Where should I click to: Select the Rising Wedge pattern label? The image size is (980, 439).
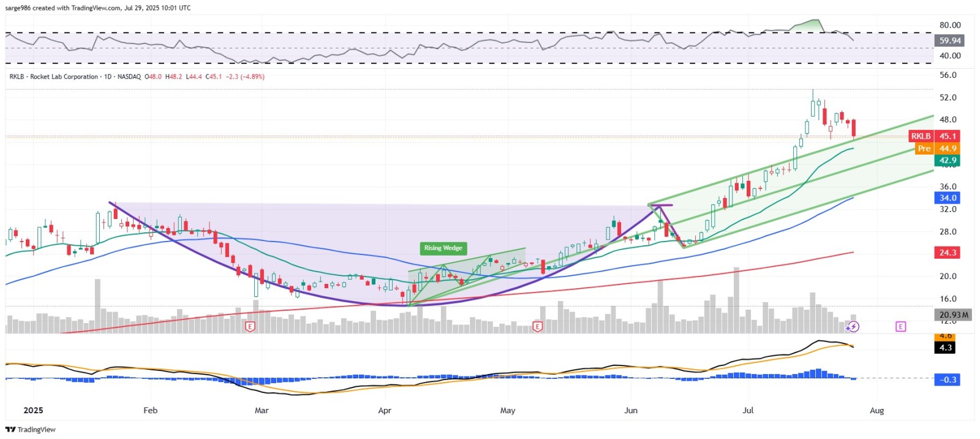pyautogui.click(x=443, y=248)
